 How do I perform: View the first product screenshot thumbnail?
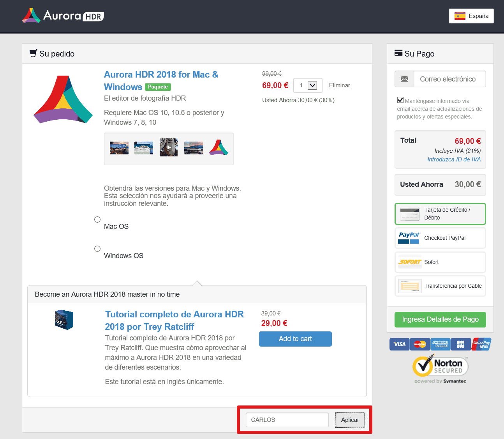(x=119, y=148)
